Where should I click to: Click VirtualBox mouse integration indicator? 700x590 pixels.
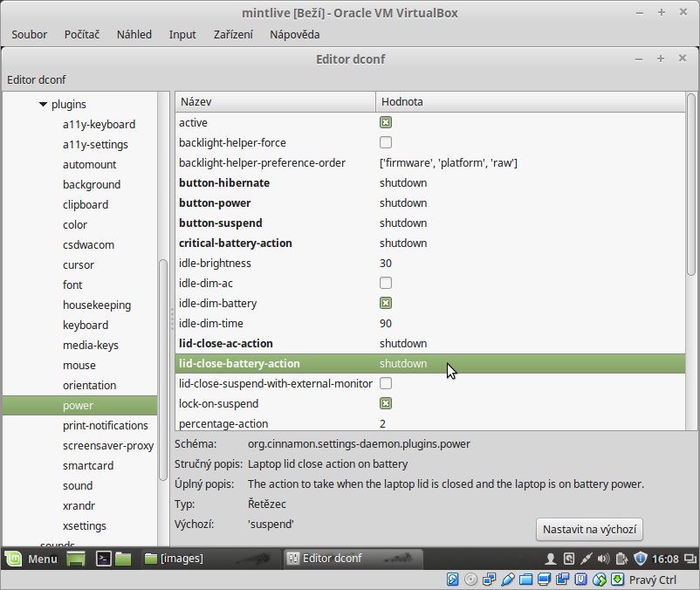599,580
